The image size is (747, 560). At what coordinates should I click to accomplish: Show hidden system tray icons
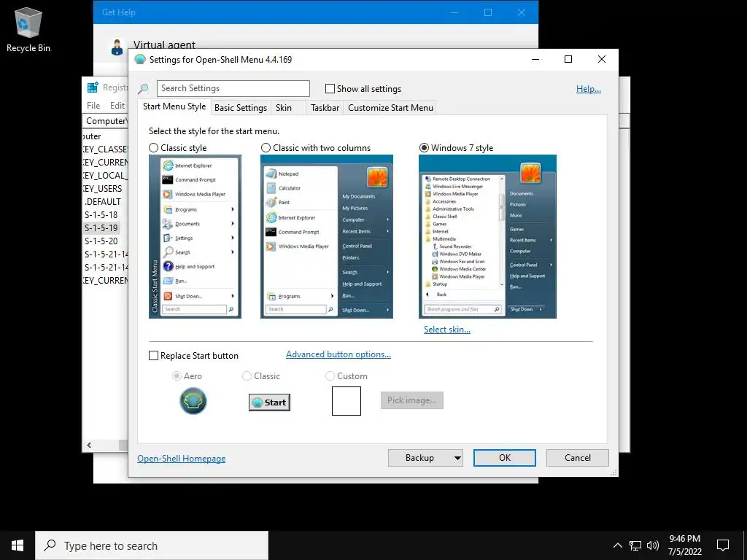click(x=617, y=545)
